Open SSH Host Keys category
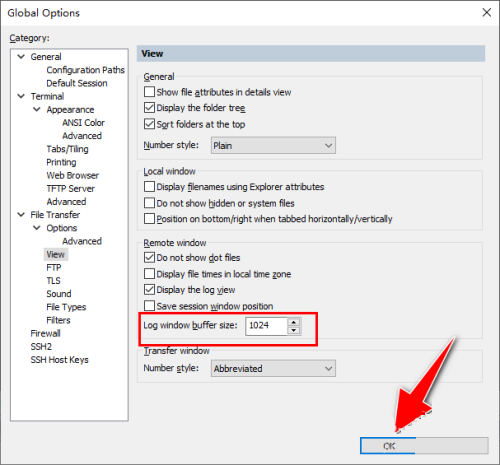This screenshot has height=465, width=500. (x=60, y=360)
